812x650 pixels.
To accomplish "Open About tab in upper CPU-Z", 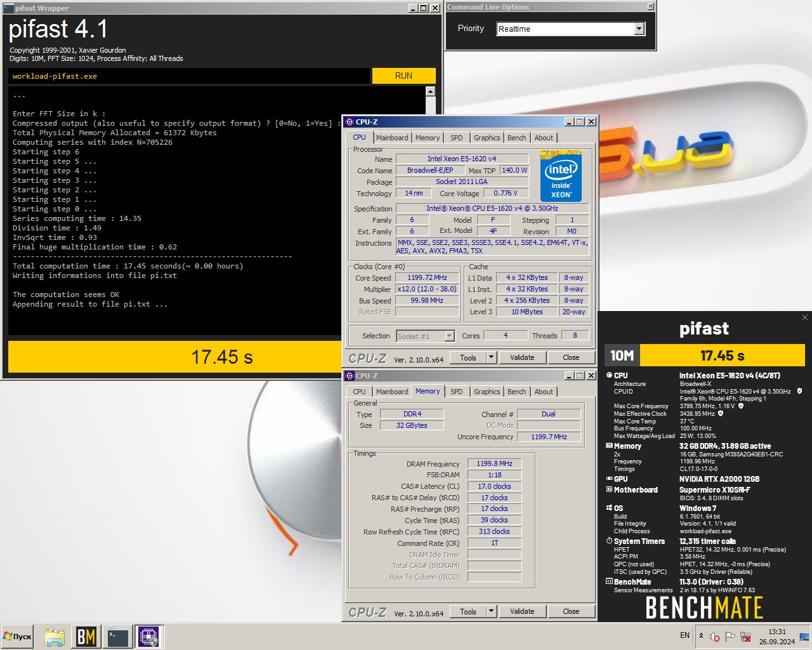I will coord(544,138).
